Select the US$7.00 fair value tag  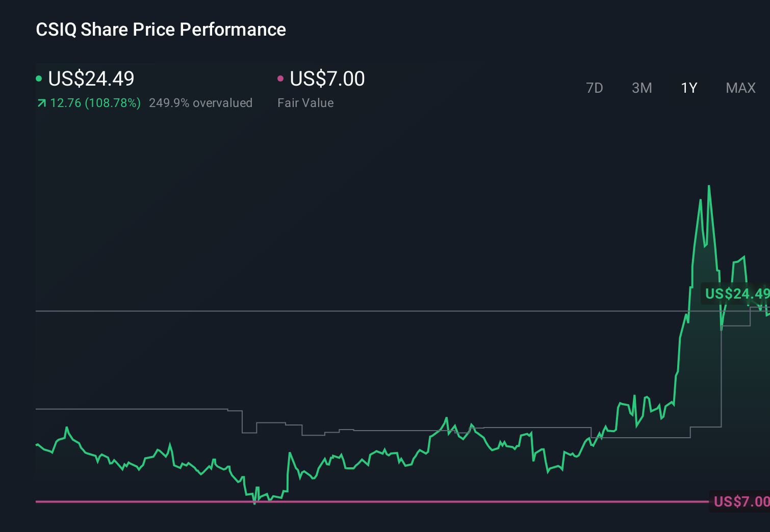739,502
